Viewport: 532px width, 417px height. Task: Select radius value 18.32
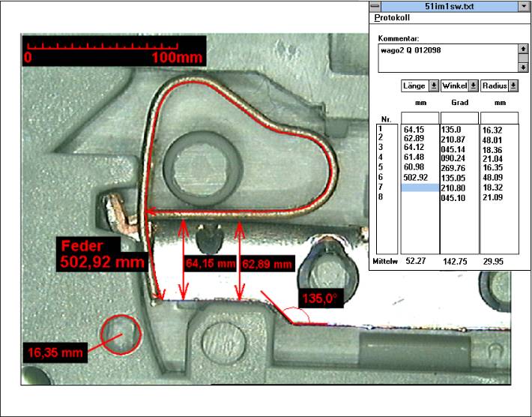click(x=492, y=187)
